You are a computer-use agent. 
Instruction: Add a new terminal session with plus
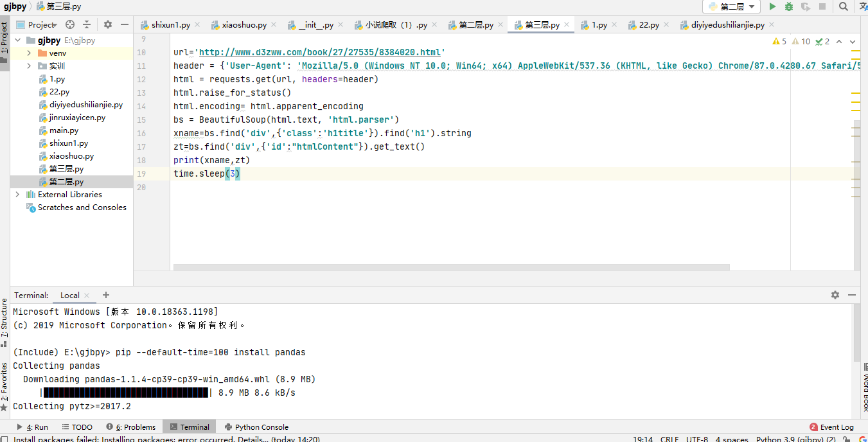click(106, 295)
